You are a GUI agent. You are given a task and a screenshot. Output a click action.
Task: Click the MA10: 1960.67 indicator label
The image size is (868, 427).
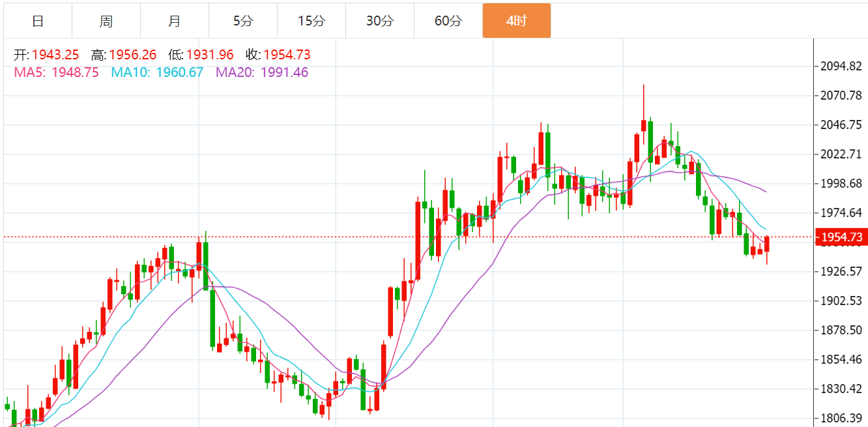pos(157,72)
